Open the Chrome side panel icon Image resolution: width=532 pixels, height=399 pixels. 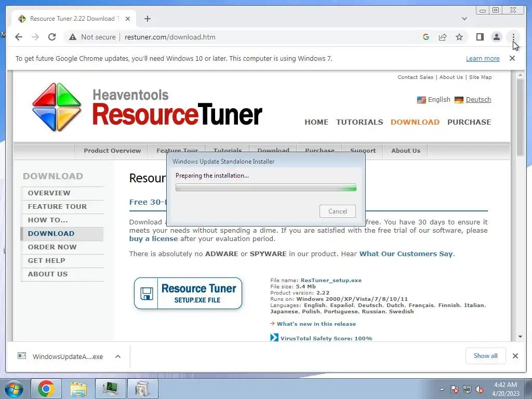click(480, 37)
